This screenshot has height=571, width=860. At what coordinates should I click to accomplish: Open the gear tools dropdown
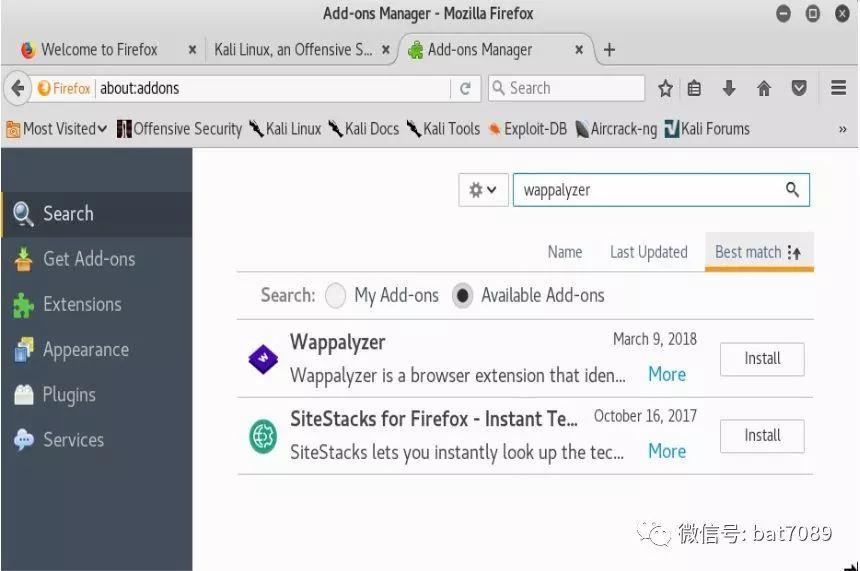(x=483, y=190)
